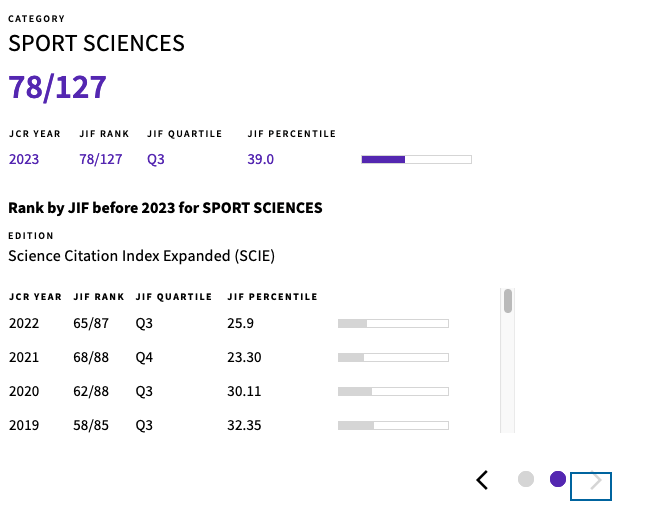Click the Q3 quartile value for 2023
653x507 pixels.
156,159
